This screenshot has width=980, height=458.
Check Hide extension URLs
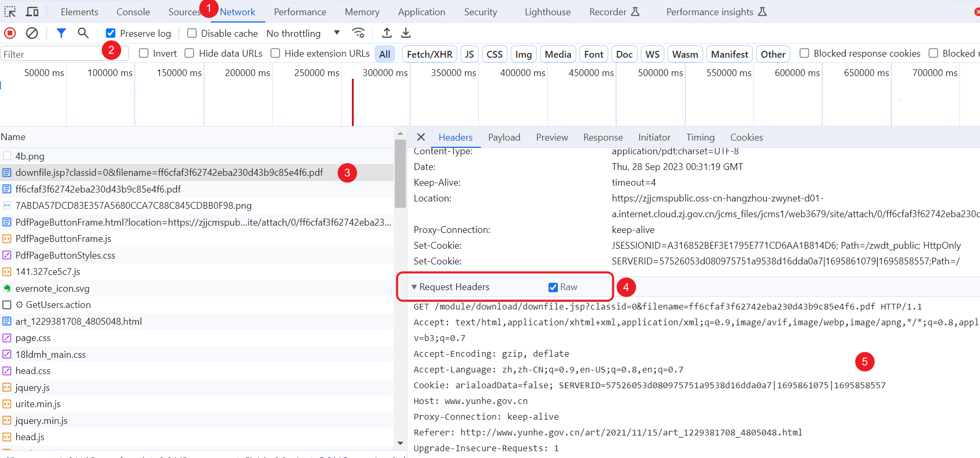point(275,53)
